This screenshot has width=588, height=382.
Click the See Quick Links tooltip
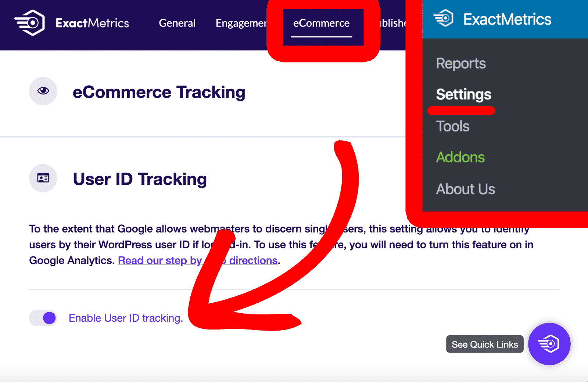coord(485,344)
